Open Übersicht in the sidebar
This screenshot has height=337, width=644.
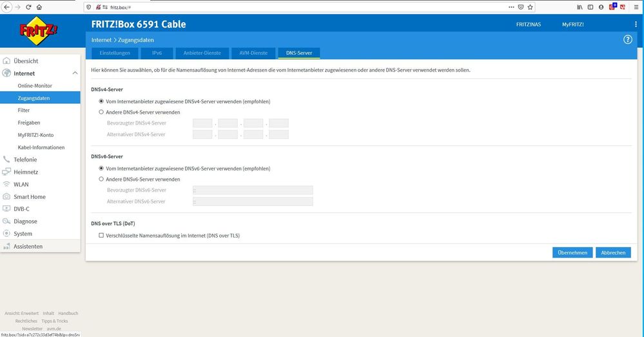[x=26, y=61]
